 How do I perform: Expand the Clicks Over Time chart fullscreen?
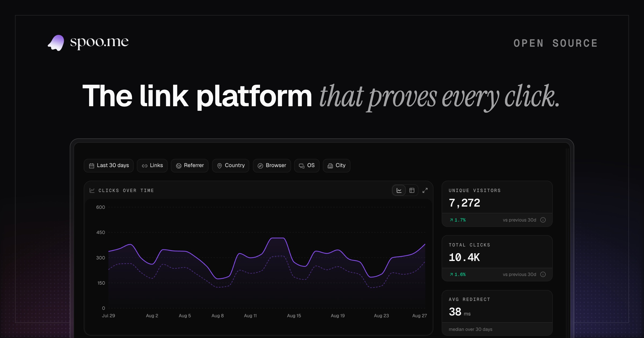click(425, 190)
